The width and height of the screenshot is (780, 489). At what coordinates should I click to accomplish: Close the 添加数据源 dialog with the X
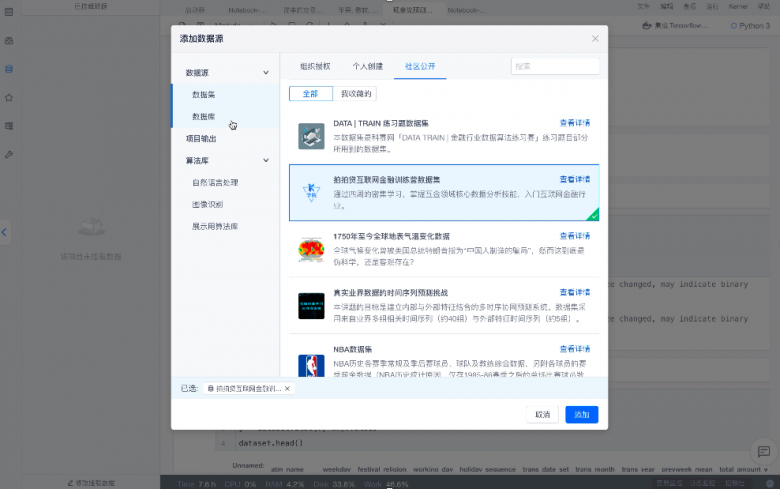click(x=595, y=39)
